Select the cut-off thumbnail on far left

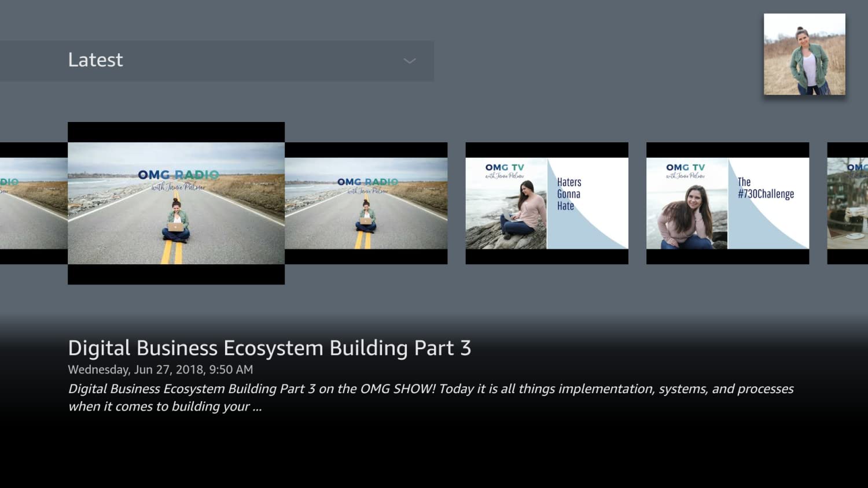click(x=34, y=203)
